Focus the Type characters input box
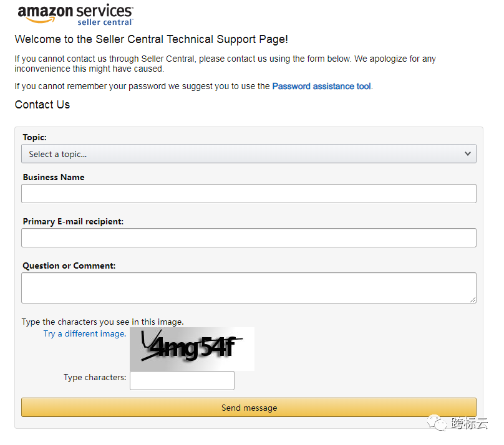The image size is (504, 445). pyautogui.click(x=182, y=380)
